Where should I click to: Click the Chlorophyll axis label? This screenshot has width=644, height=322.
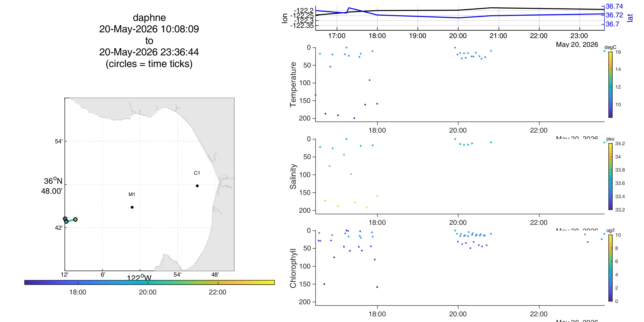293,268
